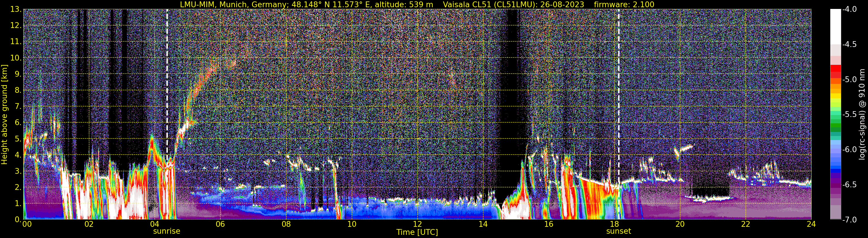
Task: Click the white segment atop the colorbar
Action: click(x=835, y=27)
